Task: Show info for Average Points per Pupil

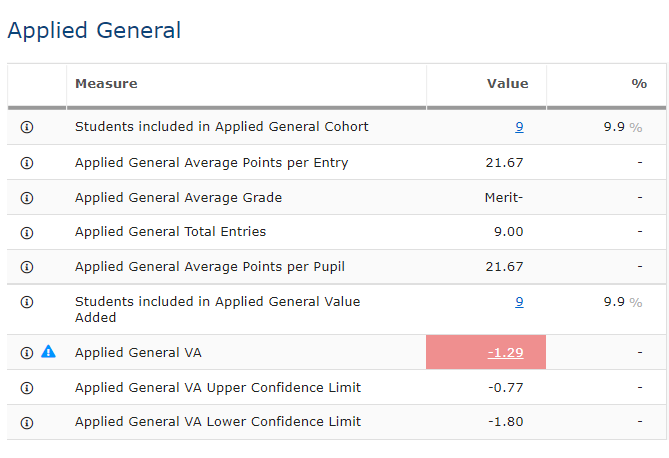Action: tap(27, 267)
